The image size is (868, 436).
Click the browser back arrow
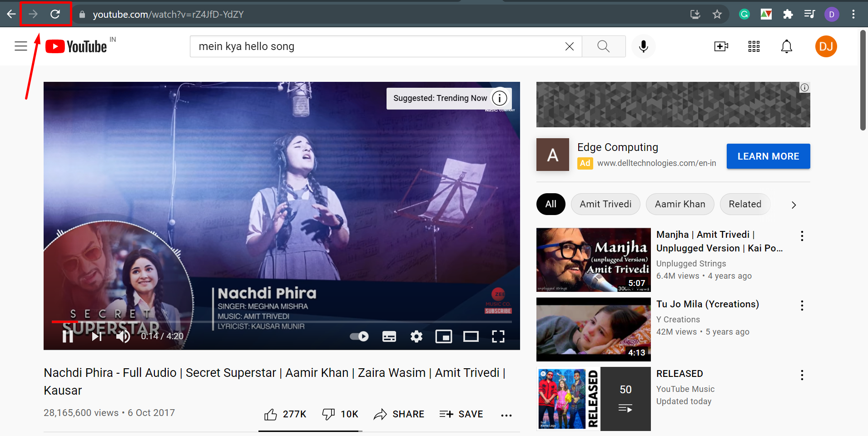click(x=11, y=14)
